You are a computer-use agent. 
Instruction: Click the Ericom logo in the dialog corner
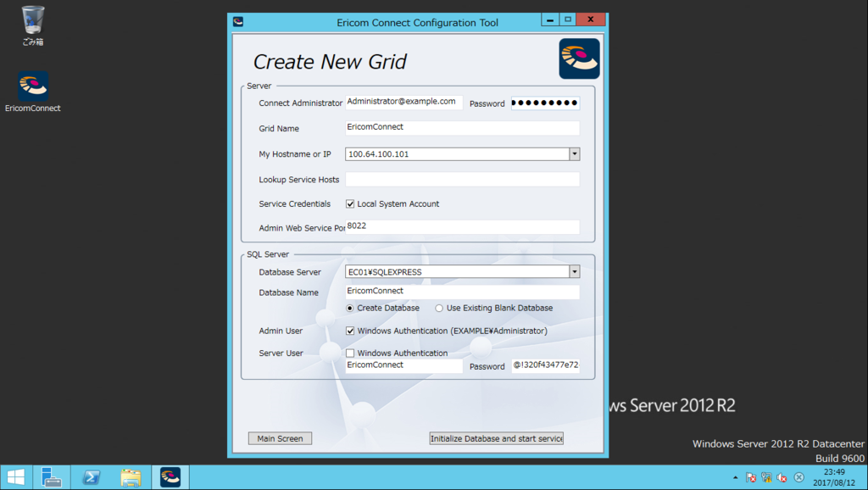[579, 58]
